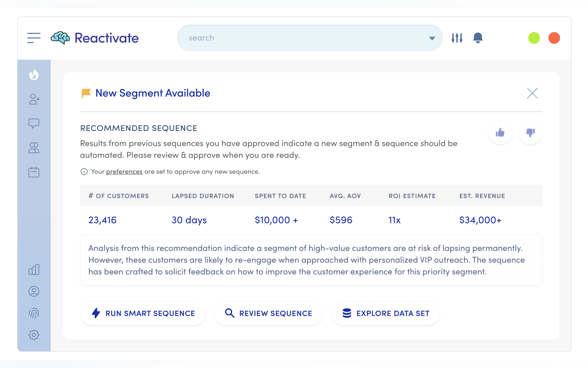Click the flame icon in sidebar
Viewport: 588px width, 368px height.
(x=34, y=75)
